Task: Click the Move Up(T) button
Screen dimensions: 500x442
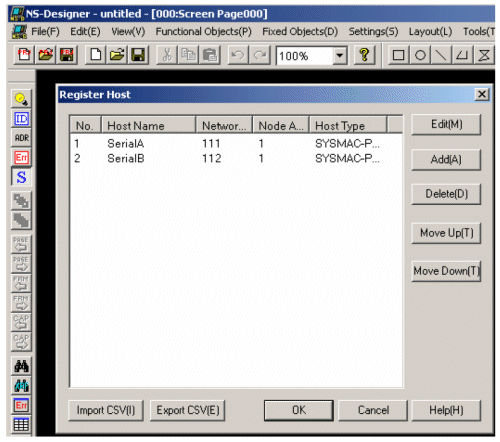Action: coord(446,233)
